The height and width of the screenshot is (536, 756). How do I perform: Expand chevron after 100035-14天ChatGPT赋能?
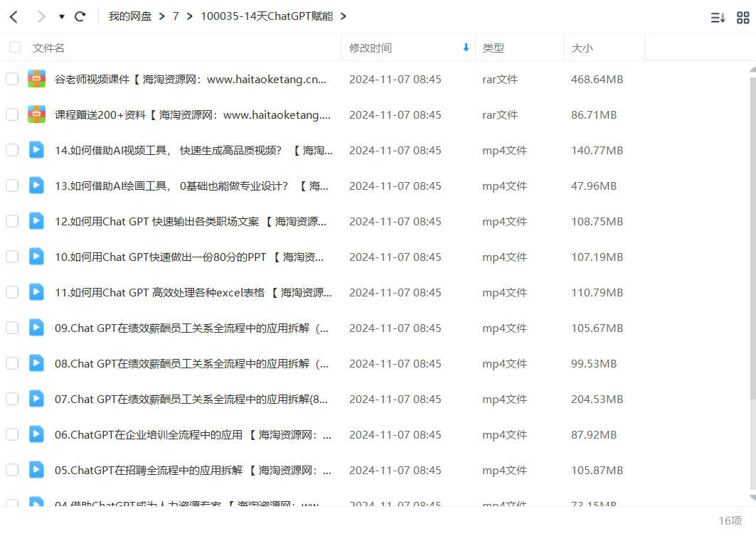344,17
